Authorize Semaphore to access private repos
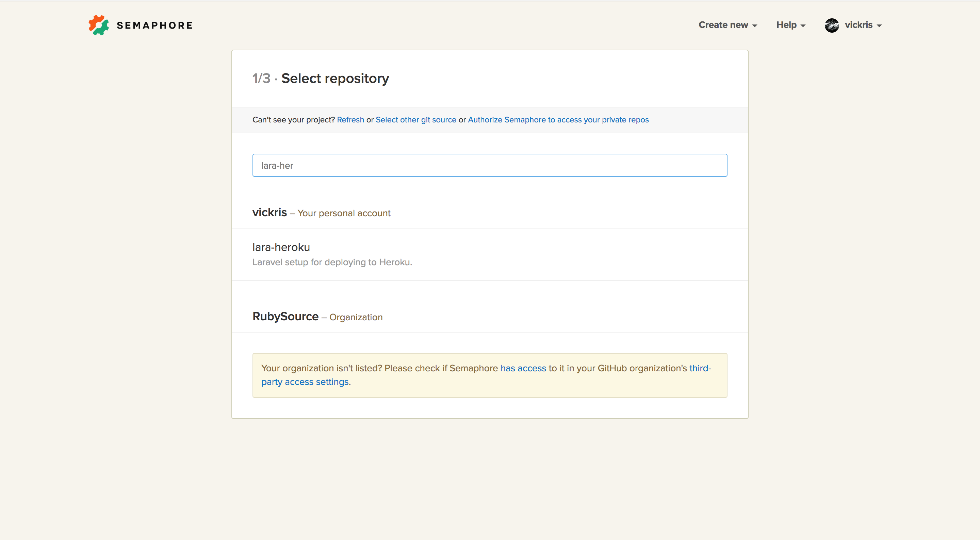The width and height of the screenshot is (980, 540). click(x=558, y=120)
